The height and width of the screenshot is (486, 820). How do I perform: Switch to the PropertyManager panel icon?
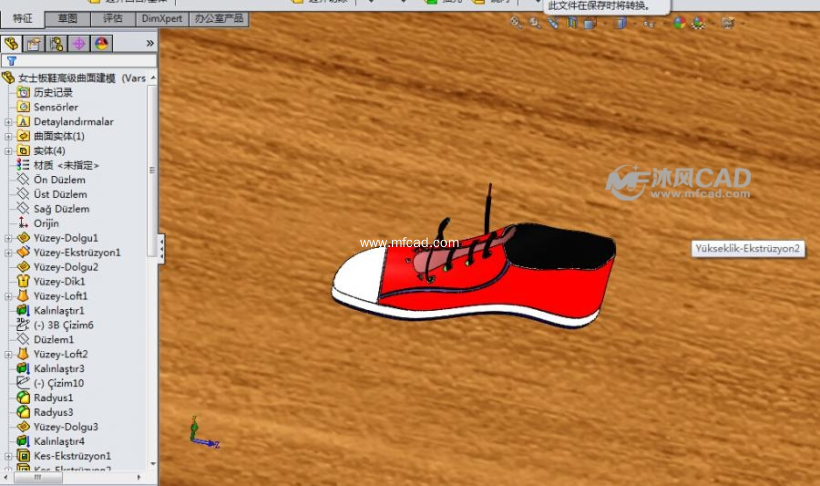click(x=34, y=43)
